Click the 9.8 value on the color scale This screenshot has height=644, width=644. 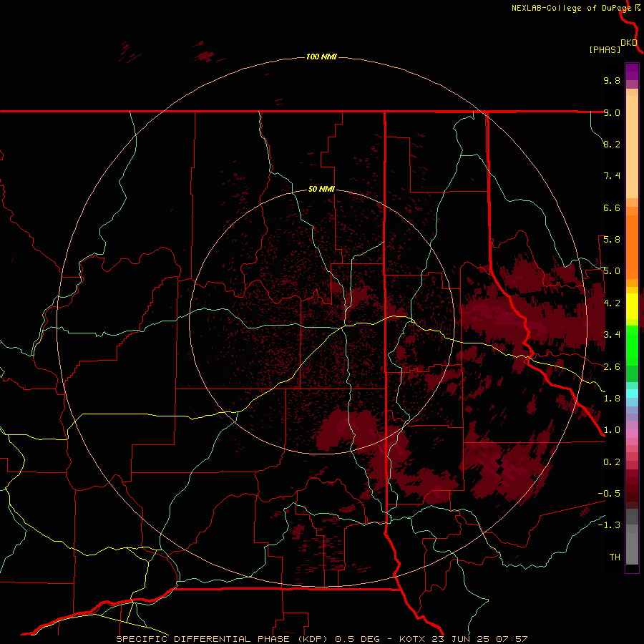612,80
